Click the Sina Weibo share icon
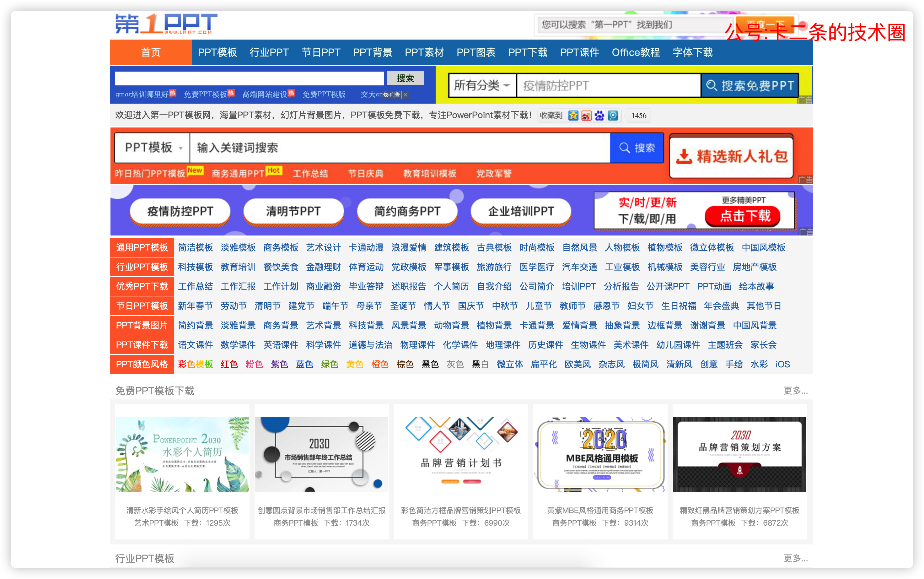924x579 pixels. point(586,116)
